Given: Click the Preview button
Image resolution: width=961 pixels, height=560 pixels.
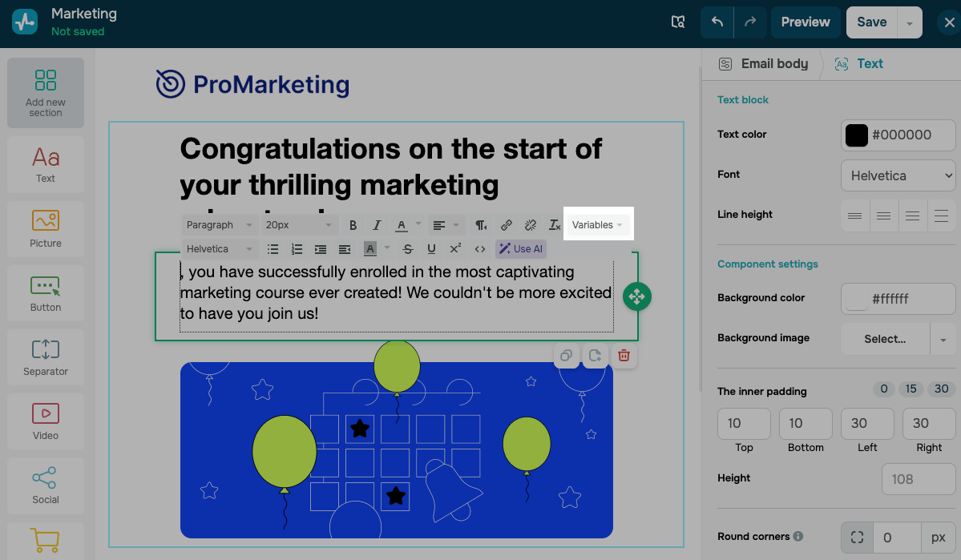Looking at the screenshot, I should (x=806, y=22).
